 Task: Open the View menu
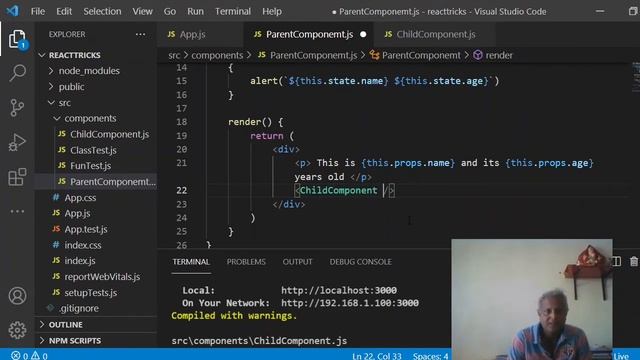coord(142,11)
